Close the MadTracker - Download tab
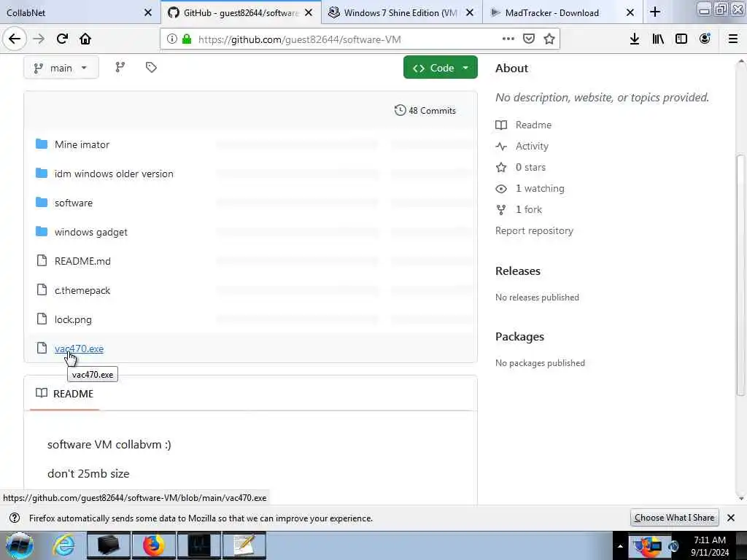Screen dimensions: 747x560 [x=630, y=13]
